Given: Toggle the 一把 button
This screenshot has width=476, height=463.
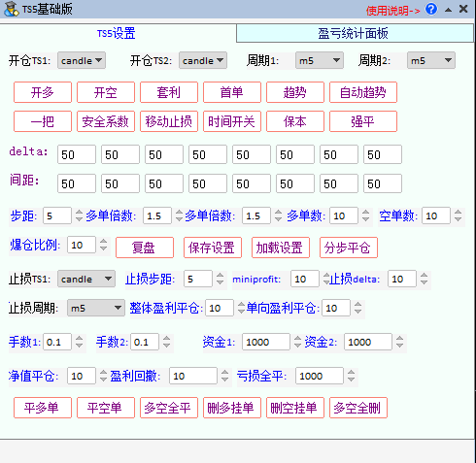Looking at the screenshot, I should [x=43, y=121].
